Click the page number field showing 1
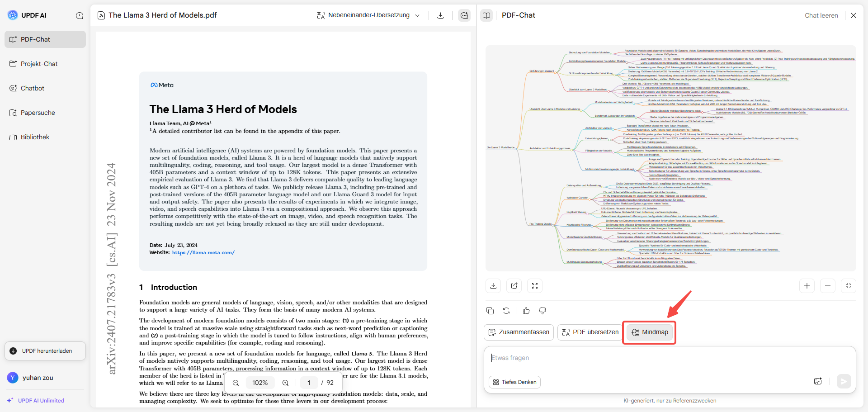 pos(309,383)
